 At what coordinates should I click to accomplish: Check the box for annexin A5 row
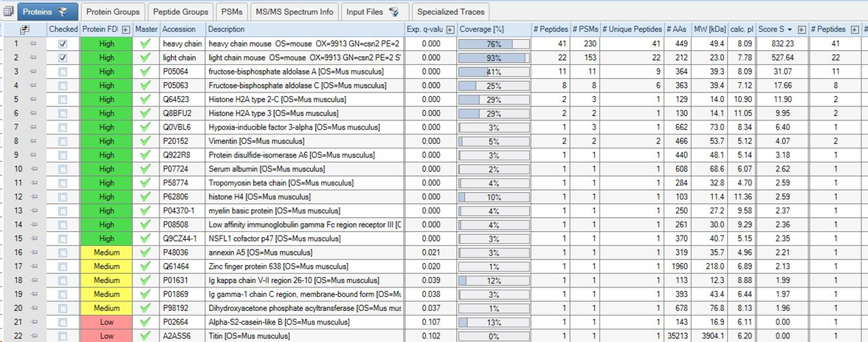[63, 253]
